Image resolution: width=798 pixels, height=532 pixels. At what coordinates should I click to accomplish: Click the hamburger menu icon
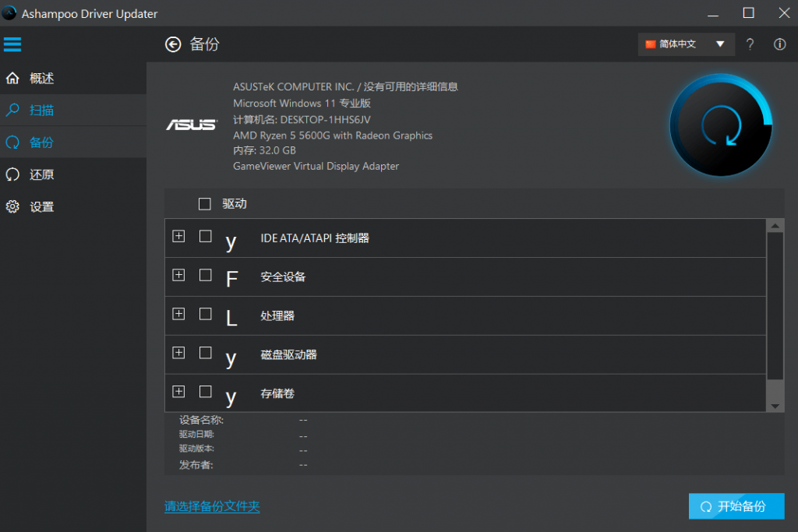pos(12,44)
